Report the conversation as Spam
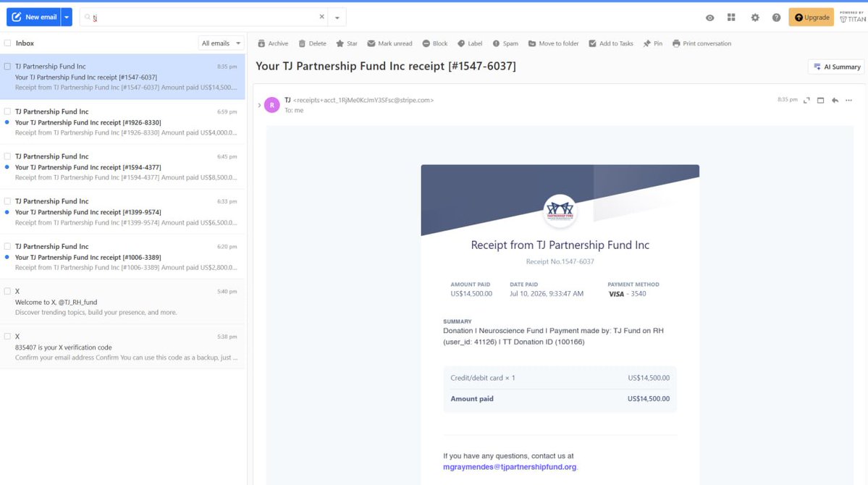Screen dimensions: 868x485 click(505, 43)
